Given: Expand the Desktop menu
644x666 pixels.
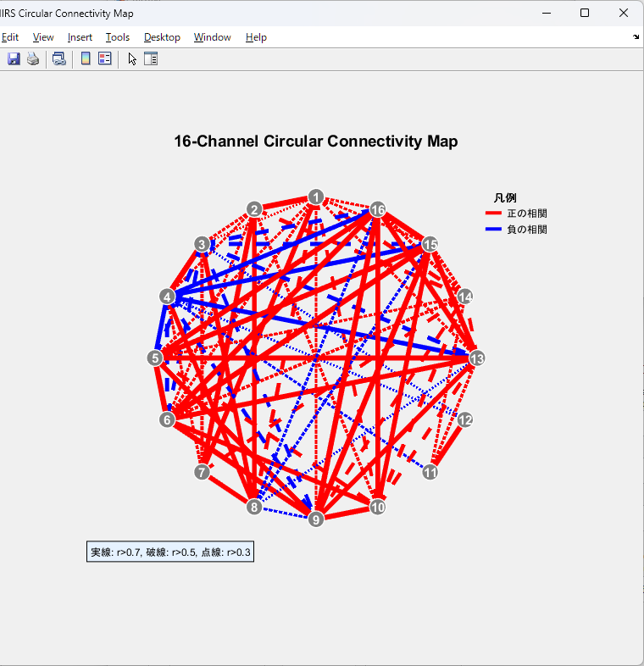Looking at the screenshot, I should coord(162,37).
